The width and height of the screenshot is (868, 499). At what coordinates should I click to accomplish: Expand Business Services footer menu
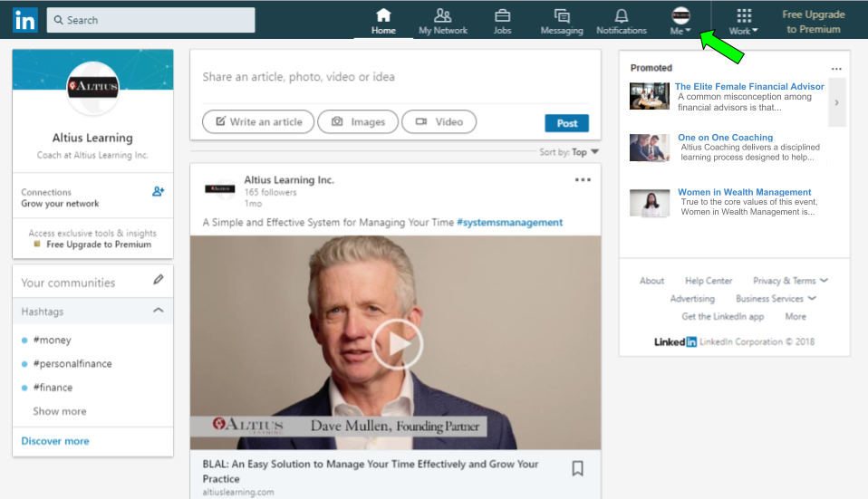(776, 299)
